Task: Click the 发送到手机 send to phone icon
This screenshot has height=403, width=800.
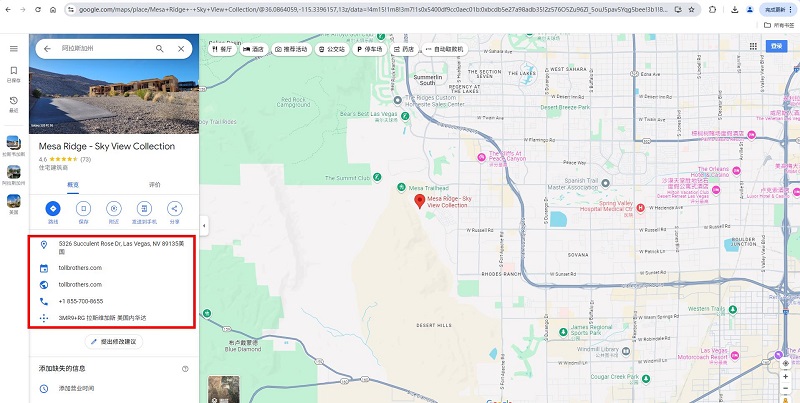Action: click(x=144, y=209)
